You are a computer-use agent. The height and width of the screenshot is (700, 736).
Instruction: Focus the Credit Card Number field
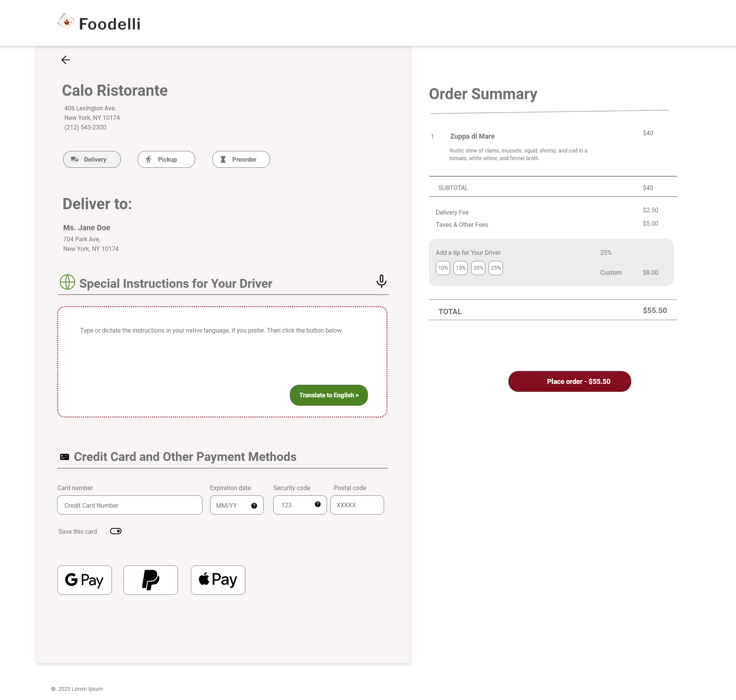(x=130, y=505)
